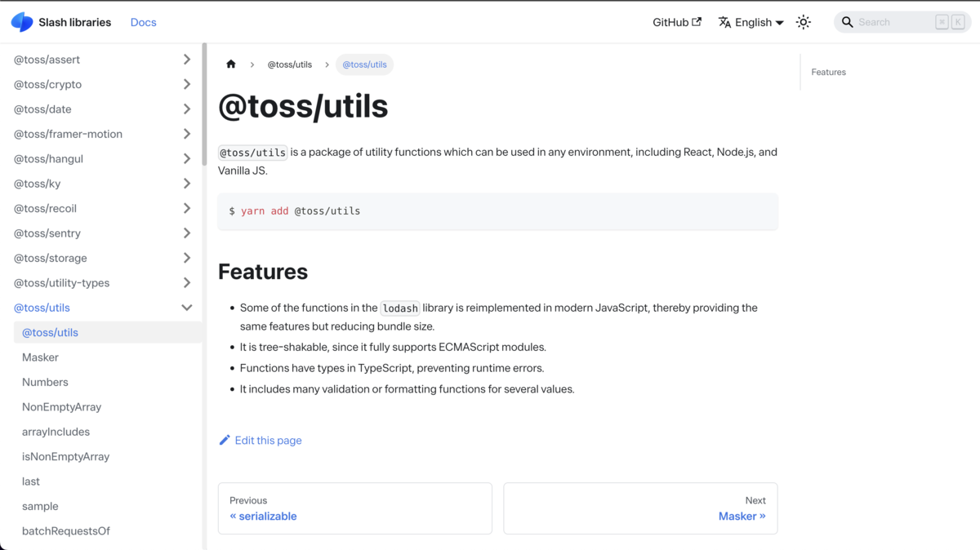Select Numbers in the sidebar

pyautogui.click(x=45, y=382)
